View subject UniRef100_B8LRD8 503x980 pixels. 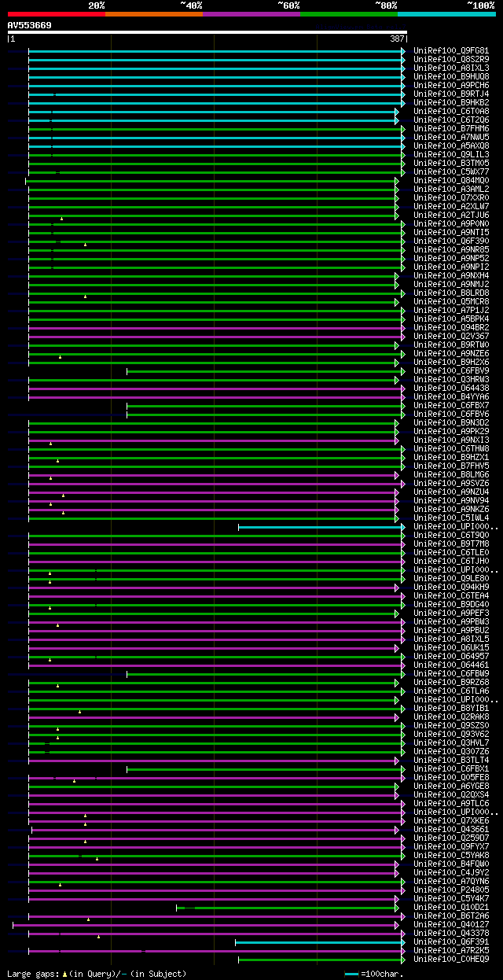452,293
